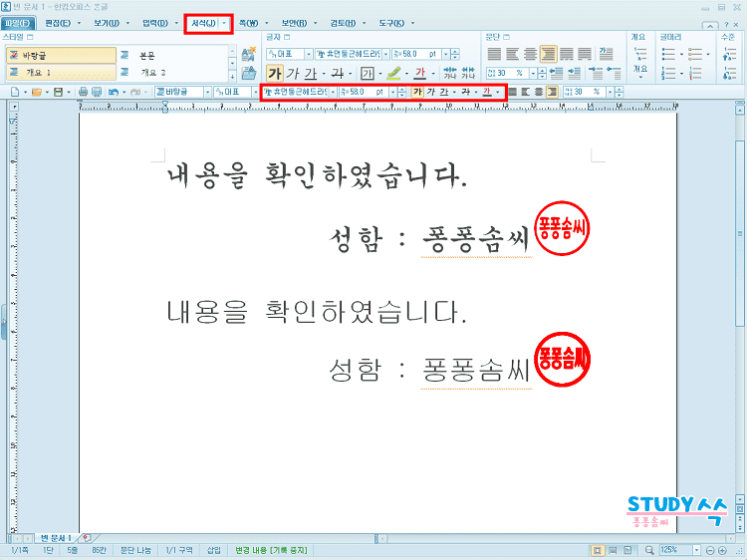Image resolution: width=747 pixels, height=560 pixels.
Task: Click the new document icon in the toolbar
Action: pyautogui.click(x=15, y=92)
